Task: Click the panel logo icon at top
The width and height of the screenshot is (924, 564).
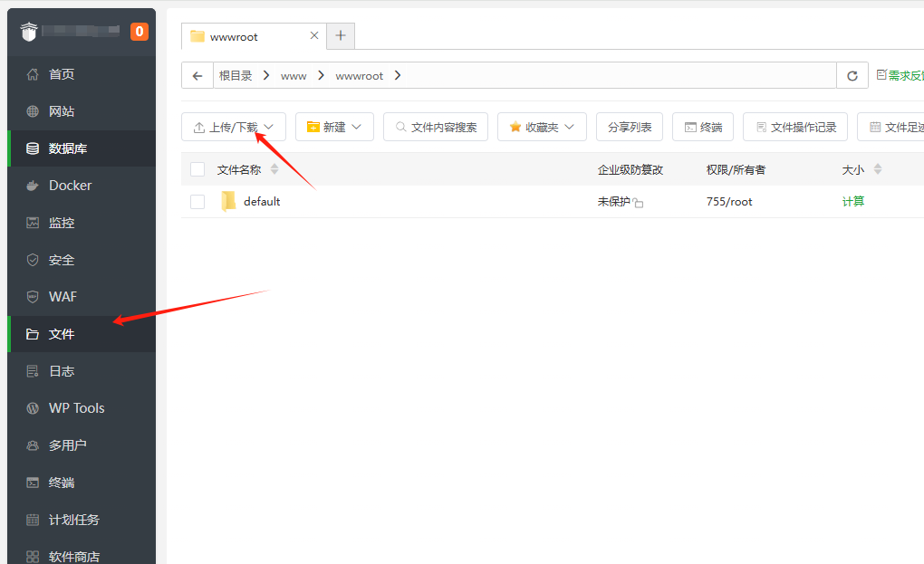Action: (29, 31)
